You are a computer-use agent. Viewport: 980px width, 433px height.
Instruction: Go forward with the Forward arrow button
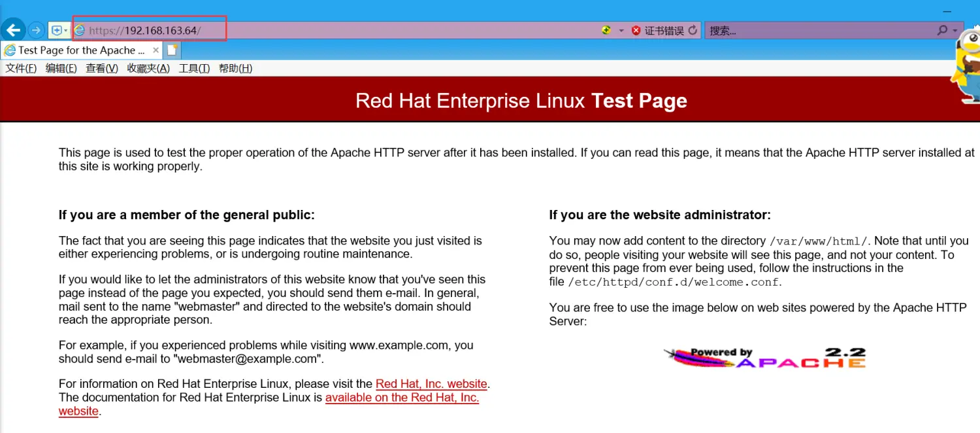(36, 30)
